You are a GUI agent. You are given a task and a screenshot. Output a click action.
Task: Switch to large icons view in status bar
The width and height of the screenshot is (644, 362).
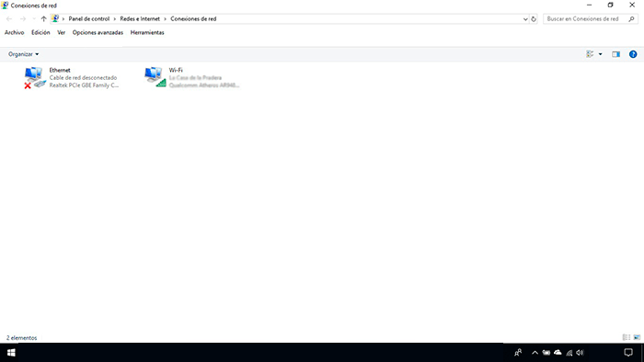(x=637, y=337)
